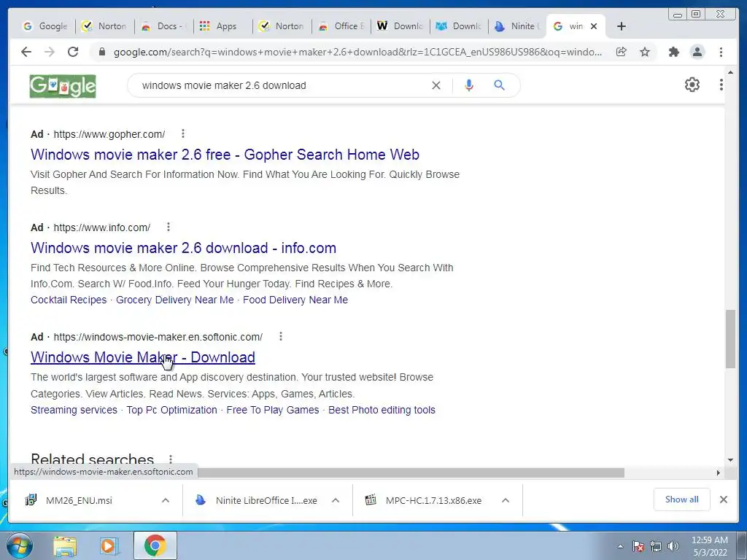Viewport: 747px width, 560px height.
Task: Open downloaded MM26_ENU.msi file
Action: 79,500
